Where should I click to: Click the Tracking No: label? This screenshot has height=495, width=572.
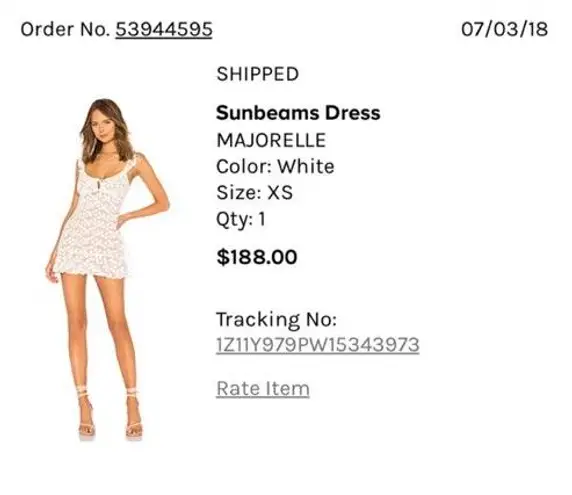[x=276, y=320]
